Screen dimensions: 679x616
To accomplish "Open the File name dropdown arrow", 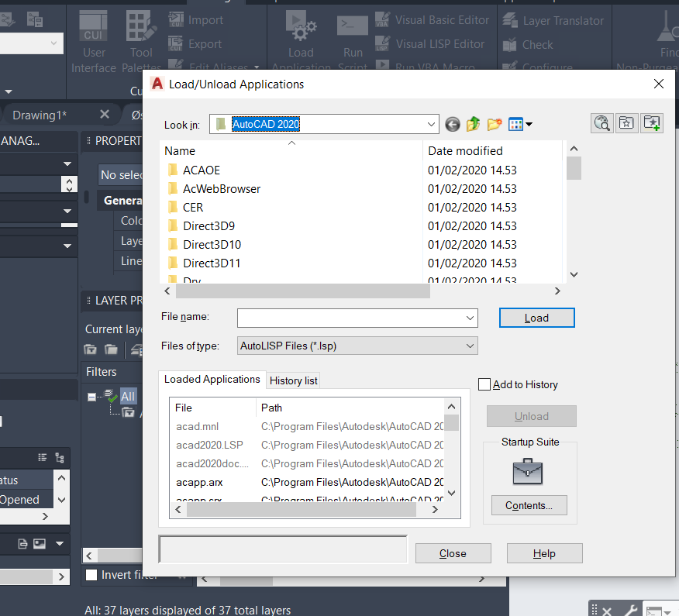I will click(470, 318).
